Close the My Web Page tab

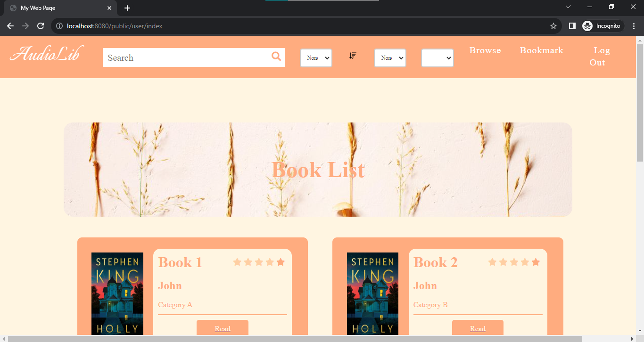pyautogui.click(x=109, y=8)
